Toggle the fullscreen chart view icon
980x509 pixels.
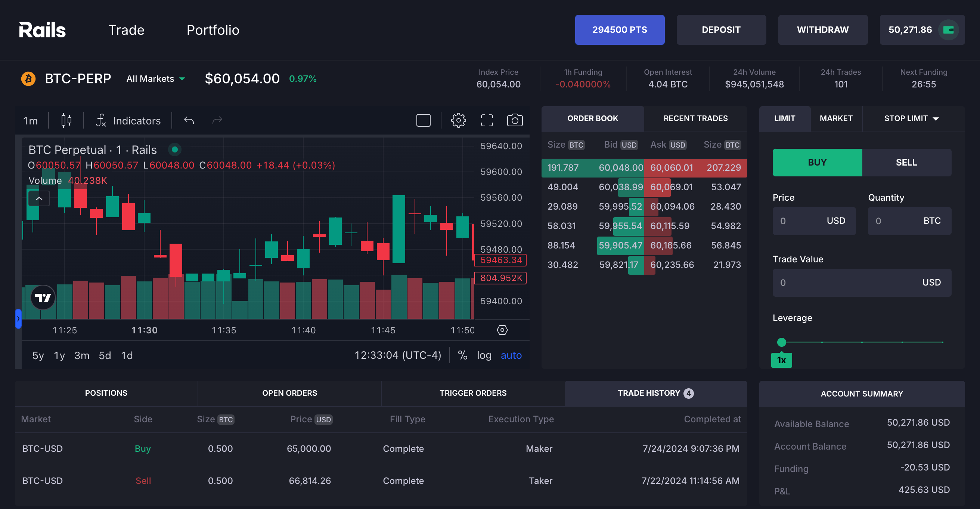coord(487,121)
